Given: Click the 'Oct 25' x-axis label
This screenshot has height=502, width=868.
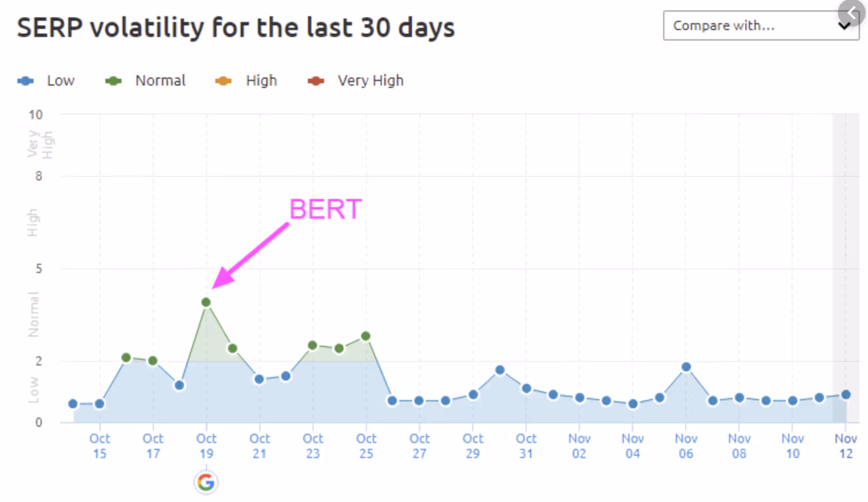Looking at the screenshot, I should click(366, 446).
